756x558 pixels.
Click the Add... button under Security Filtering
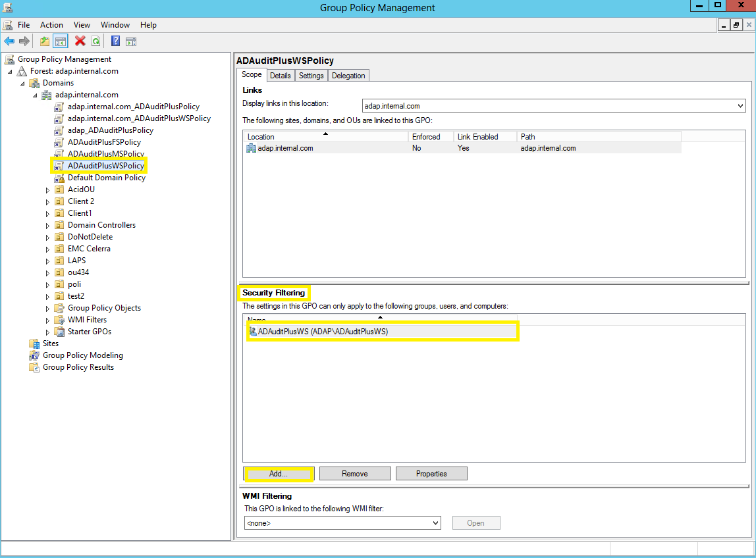point(279,474)
